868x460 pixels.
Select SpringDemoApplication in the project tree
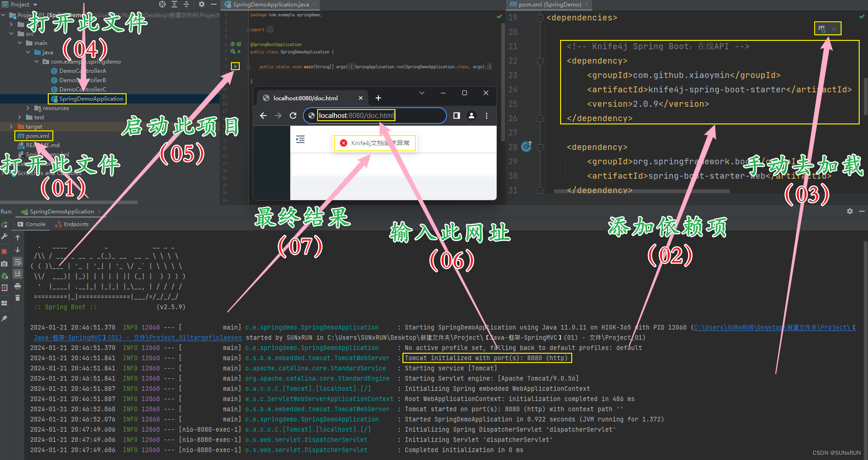point(87,99)
